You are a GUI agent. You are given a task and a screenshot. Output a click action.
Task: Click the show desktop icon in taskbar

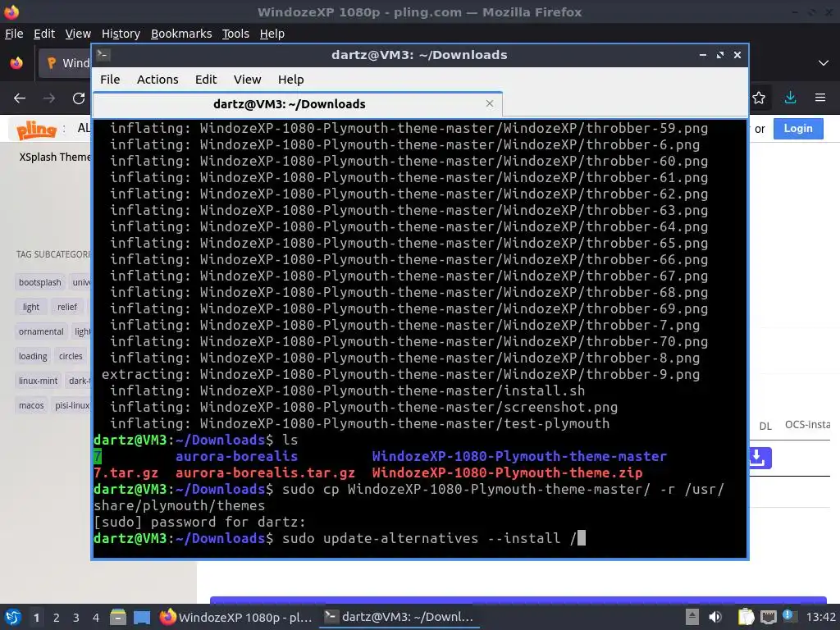(x=142, y=618)
